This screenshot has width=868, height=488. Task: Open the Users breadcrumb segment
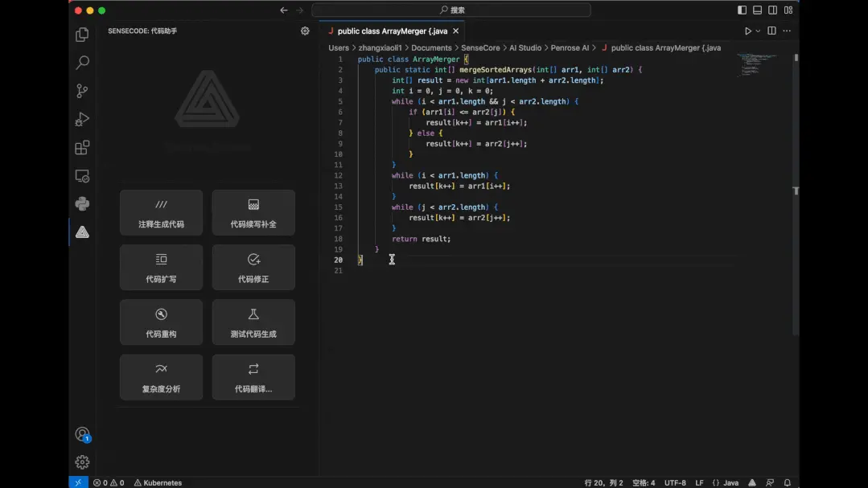pyautogui.click(x=339, y=48)
